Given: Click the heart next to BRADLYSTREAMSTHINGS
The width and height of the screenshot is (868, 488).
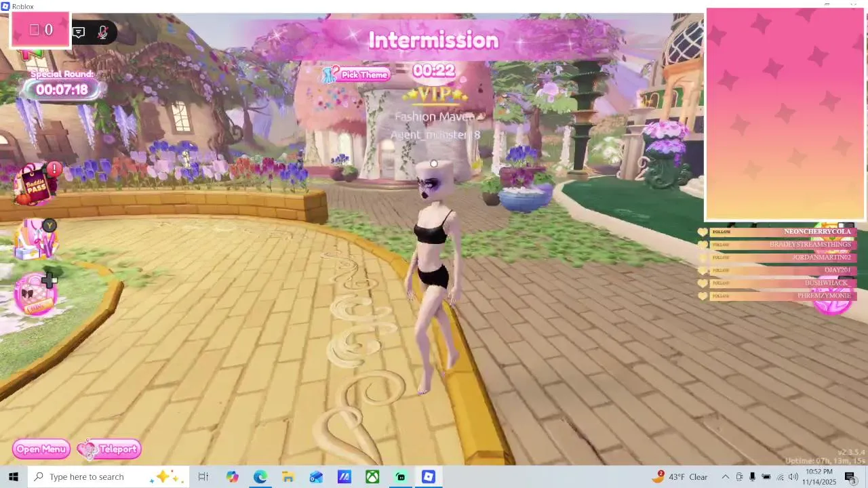Looking at the screenshot, I should click(703, 245).
